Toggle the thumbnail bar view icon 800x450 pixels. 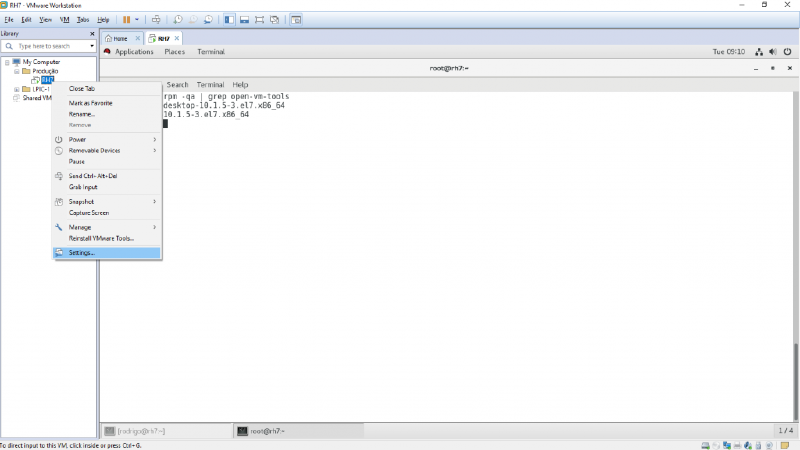(244, 19)
